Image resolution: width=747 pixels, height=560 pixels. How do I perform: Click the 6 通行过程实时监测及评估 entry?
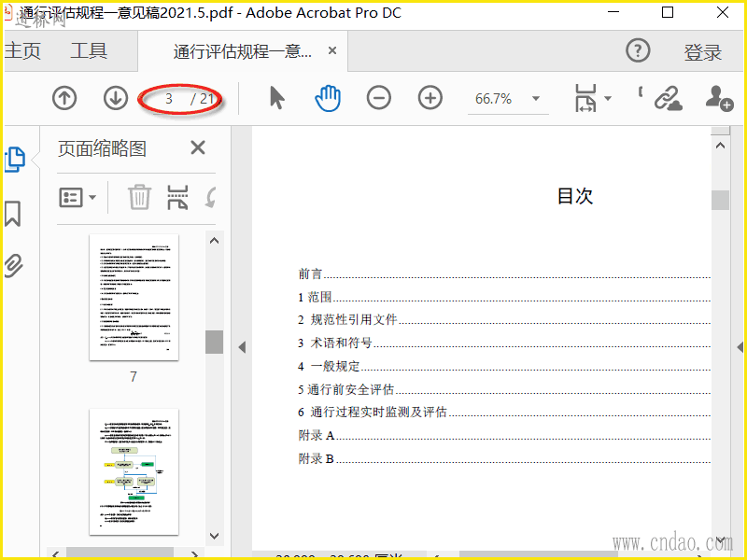coord(504,412)
